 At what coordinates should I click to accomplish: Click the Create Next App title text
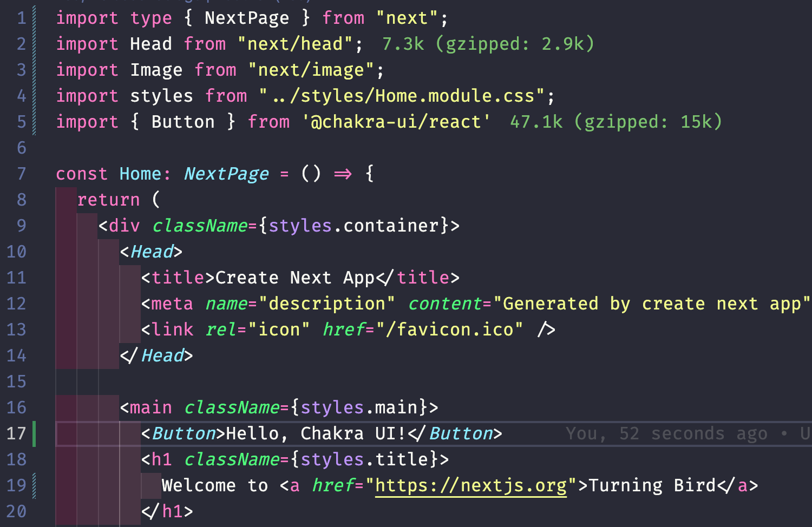pyautogui.click(x=295, y=278)
